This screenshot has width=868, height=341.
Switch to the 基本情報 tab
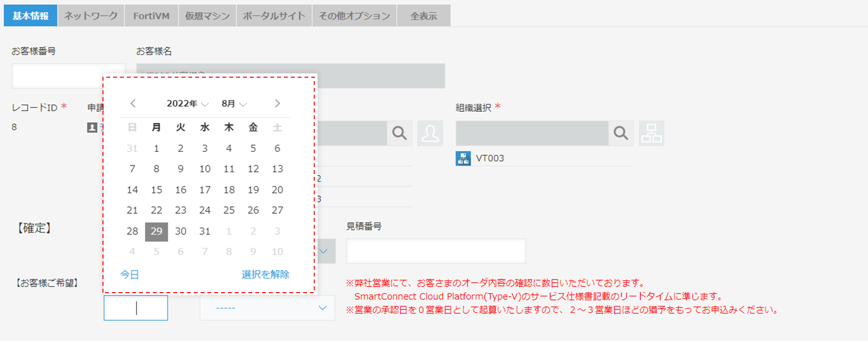[31, 16]
